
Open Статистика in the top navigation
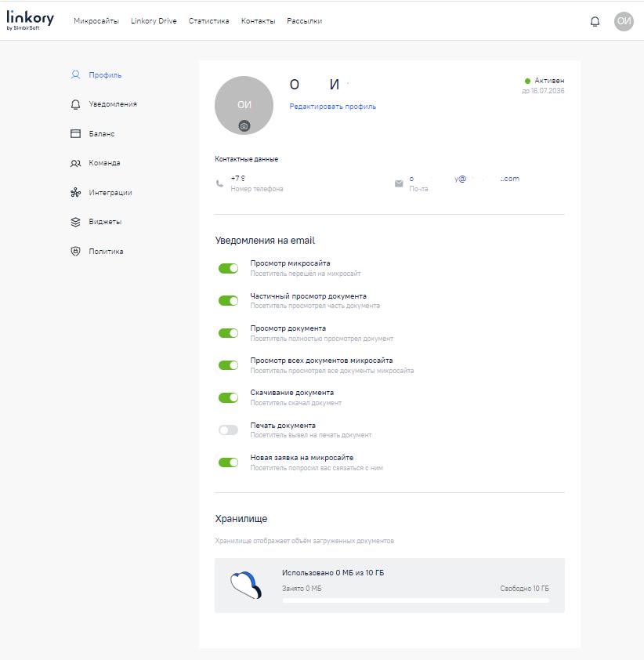[x=208, y=21]
